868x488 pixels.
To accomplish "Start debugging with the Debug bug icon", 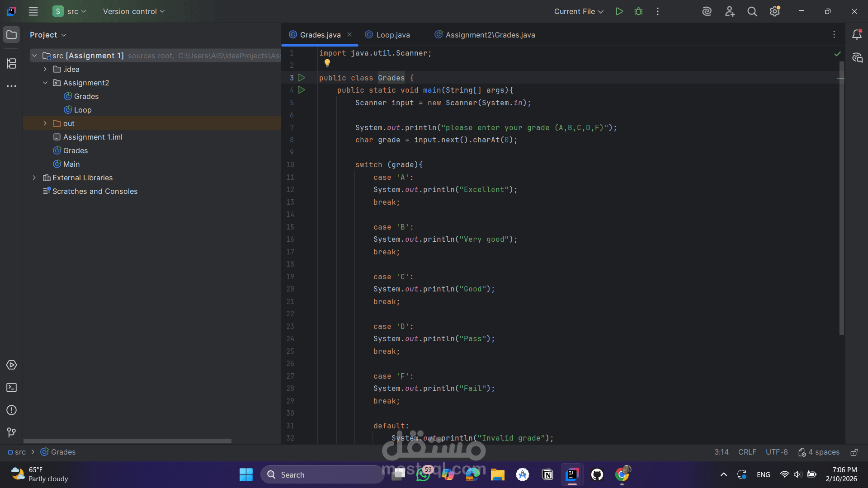I will 638,11.
